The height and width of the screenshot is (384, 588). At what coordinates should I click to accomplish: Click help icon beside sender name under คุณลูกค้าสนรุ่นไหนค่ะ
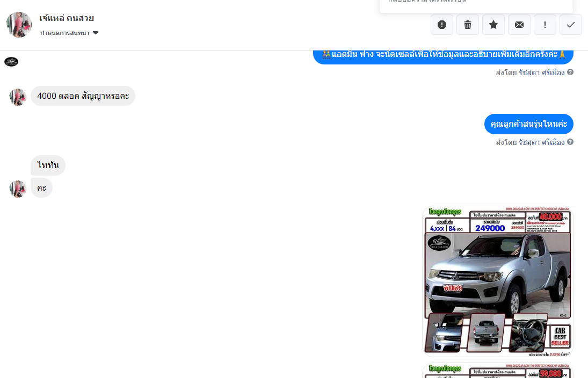click(570, 142)
